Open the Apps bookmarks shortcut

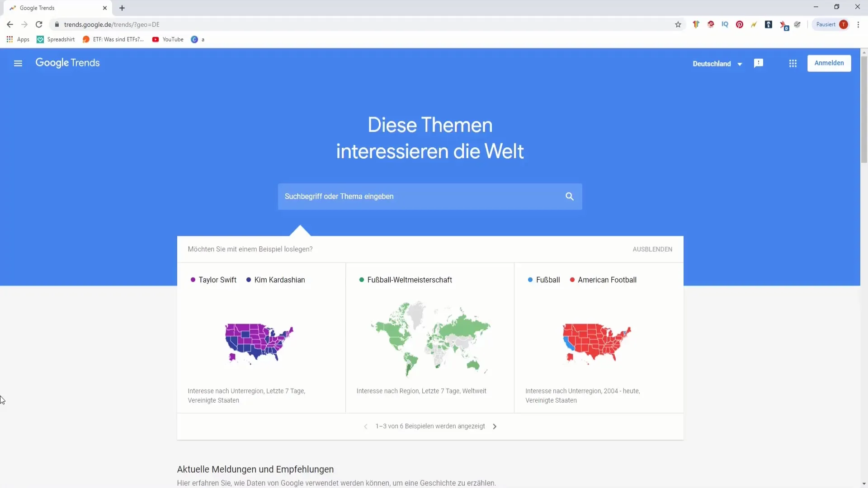18,39
